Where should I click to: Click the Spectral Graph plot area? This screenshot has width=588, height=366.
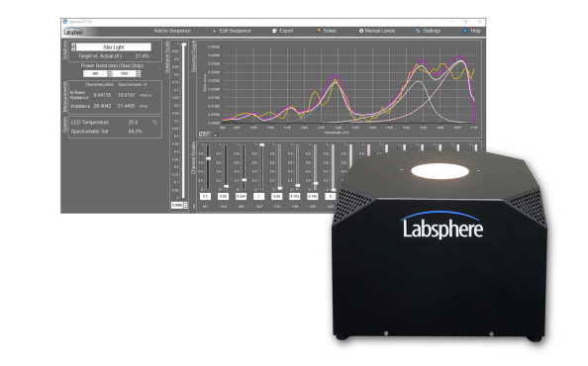click(x=348, y=85)
